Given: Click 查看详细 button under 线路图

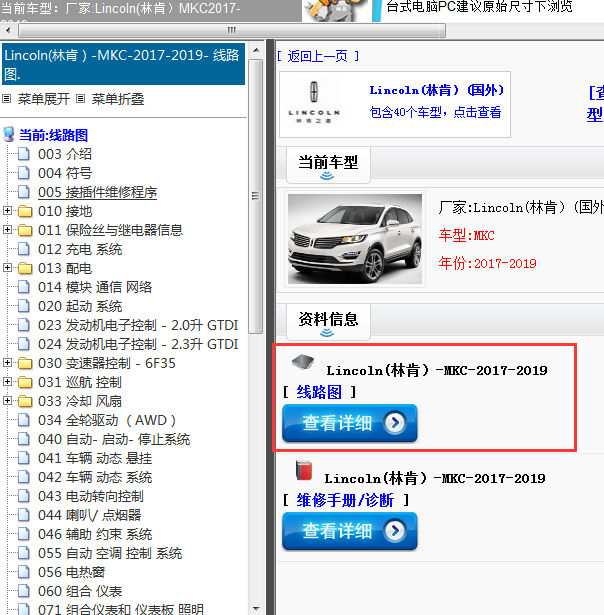Looking at the screenshot, I should tap(349, 423).
